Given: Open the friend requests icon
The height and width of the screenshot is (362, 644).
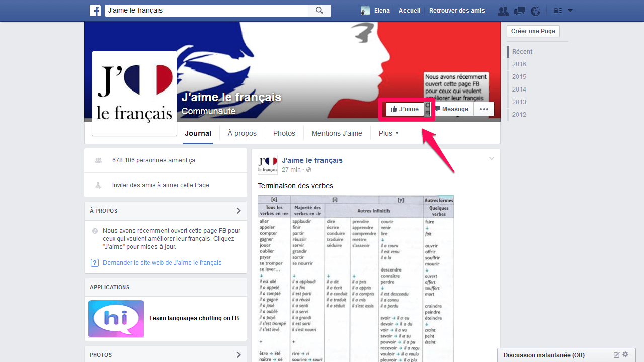Looking at the screenshot, I should [x=503, y=11].
